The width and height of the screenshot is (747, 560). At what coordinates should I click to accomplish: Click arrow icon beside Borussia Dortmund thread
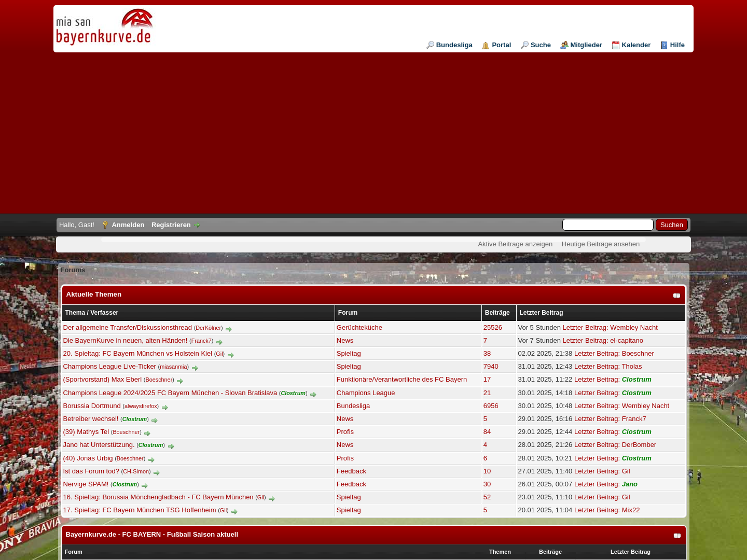164,408
